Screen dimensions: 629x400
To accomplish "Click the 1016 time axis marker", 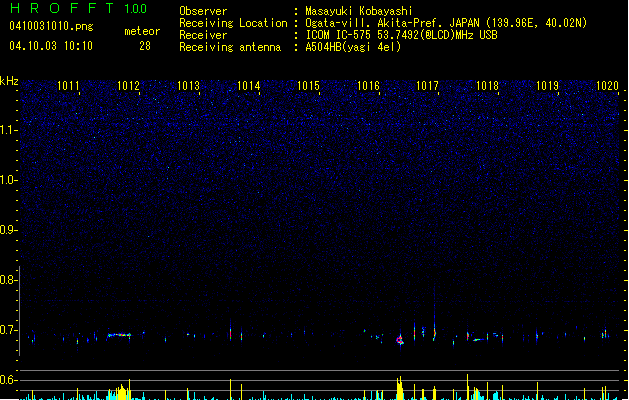I will click(x=368, y=86).
